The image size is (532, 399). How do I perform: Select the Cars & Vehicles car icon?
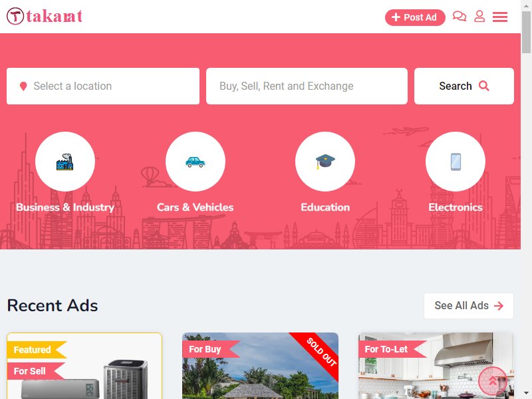pos(196,162)
